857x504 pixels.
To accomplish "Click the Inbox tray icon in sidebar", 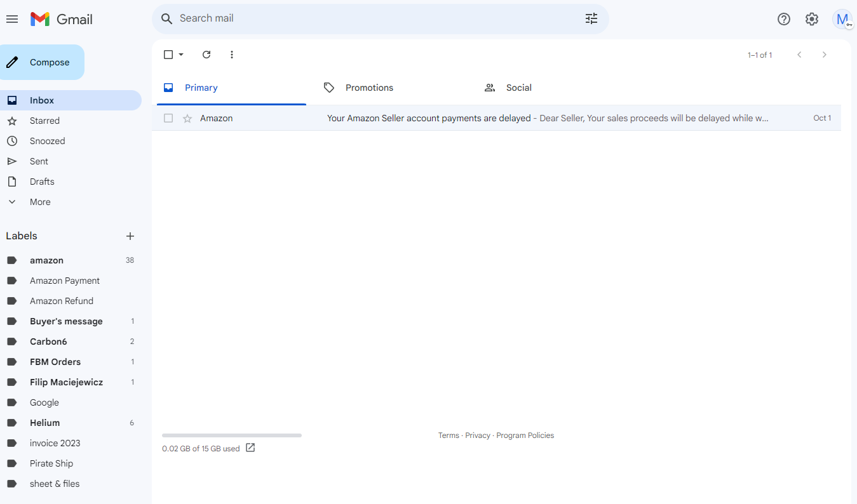I will coord(11,100).
